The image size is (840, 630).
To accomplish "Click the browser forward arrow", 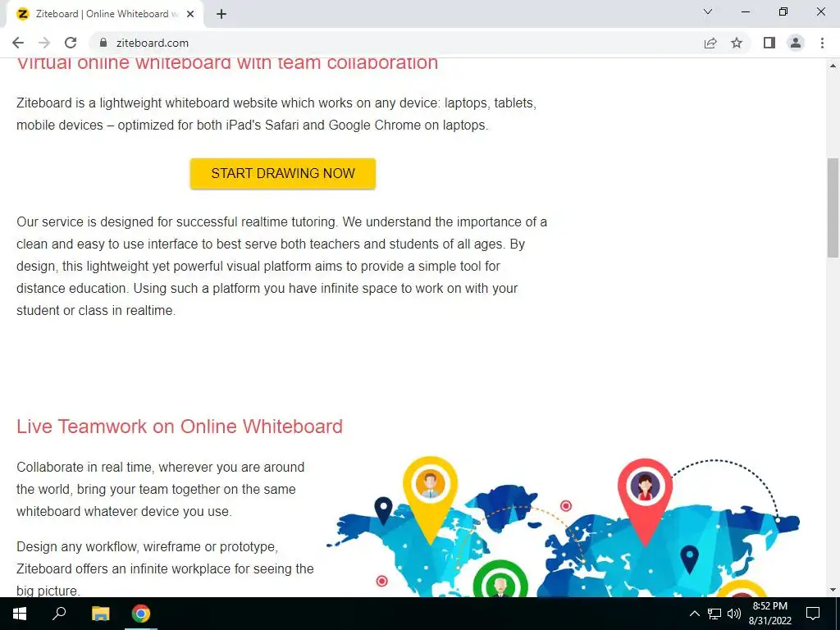I will [44, 43].
